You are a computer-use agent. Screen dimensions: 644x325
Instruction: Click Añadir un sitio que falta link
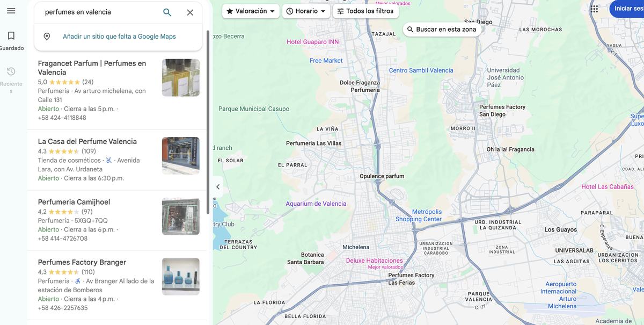(x=119, y=37)
